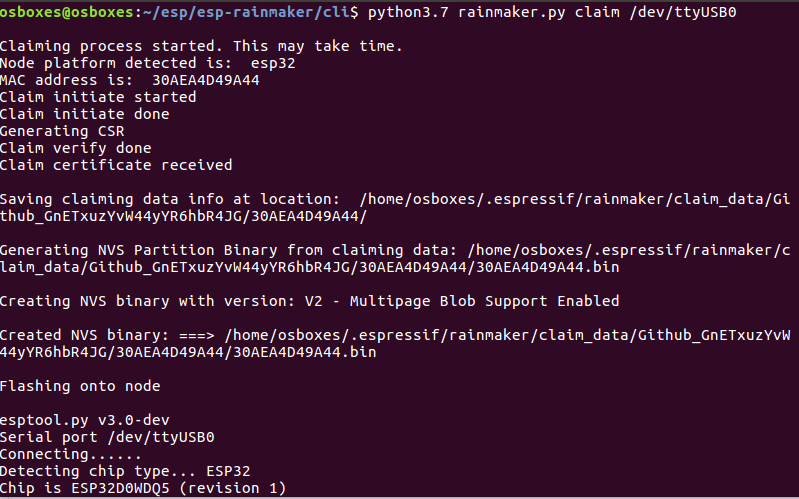Click the 'Created NVS binary: ===>' path
The height and width of the screenshot is (499, 799).
(395, 344)
